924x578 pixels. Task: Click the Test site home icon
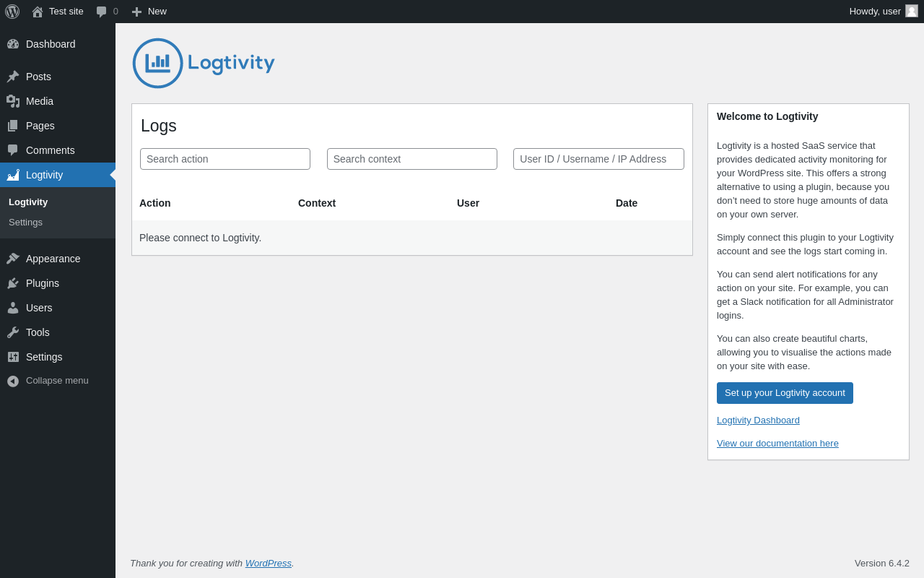click(38, 12)
